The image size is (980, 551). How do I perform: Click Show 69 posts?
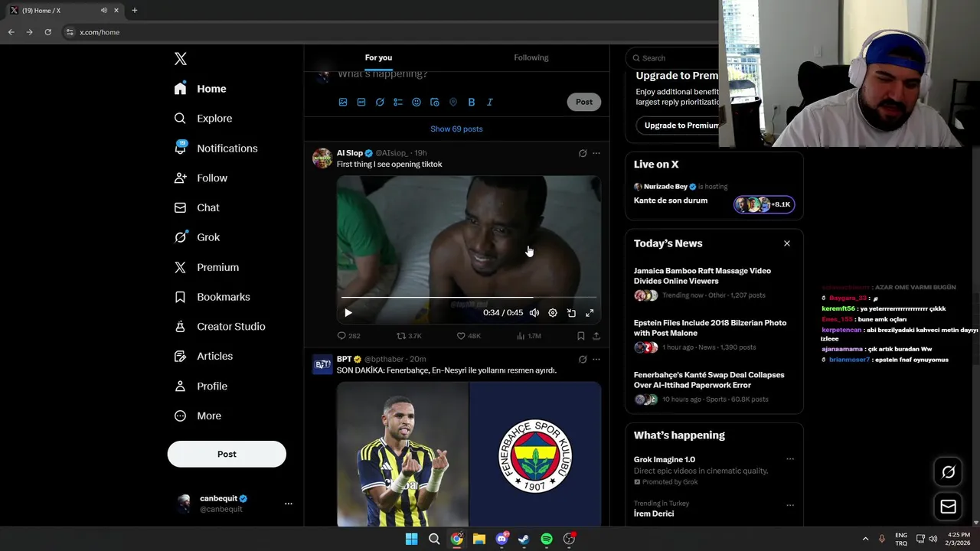(456, 129)
